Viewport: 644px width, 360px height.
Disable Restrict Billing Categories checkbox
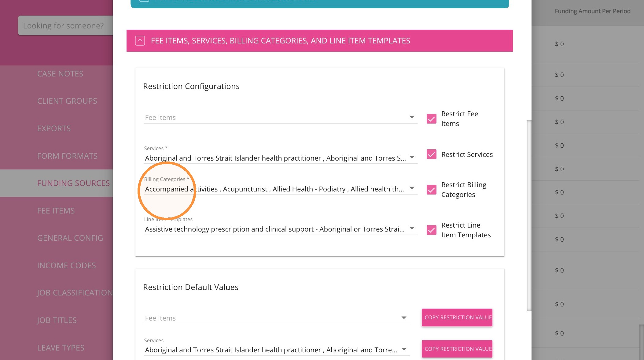tap(431, 190)
